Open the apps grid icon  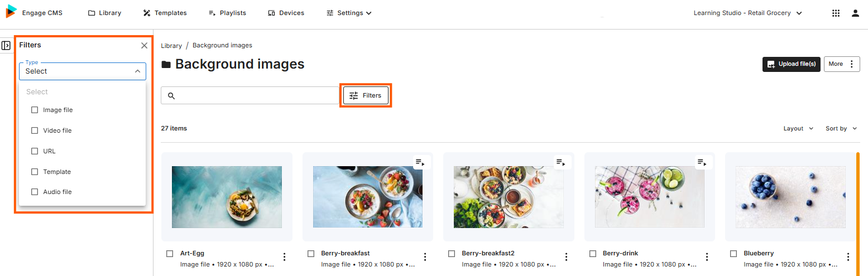[x=836, y=13]
